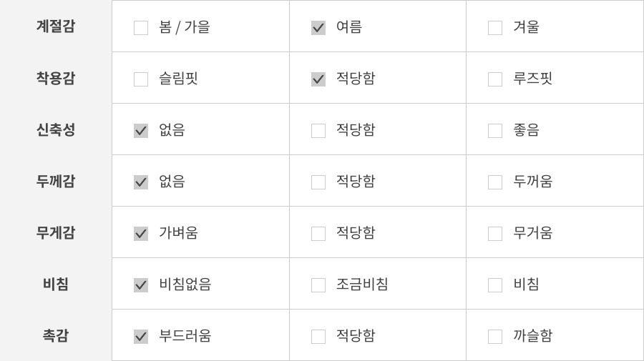This screenshot has width=644, height=361.
Task: Uncheck the 여름 season checkbox
Action: click(x=318, y=28)
